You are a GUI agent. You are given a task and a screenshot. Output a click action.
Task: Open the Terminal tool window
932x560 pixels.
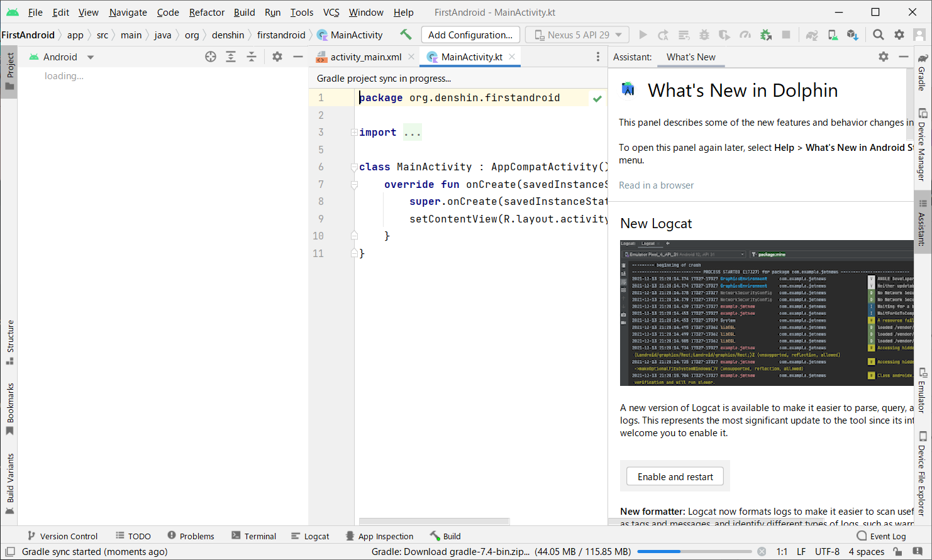pyautogui.click(x=254, y=535)
